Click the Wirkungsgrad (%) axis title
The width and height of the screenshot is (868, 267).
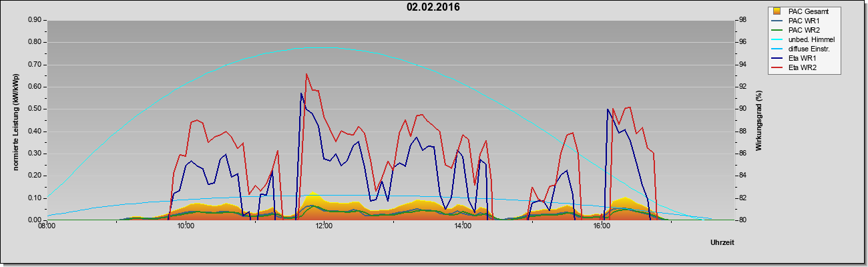point(758,120)
